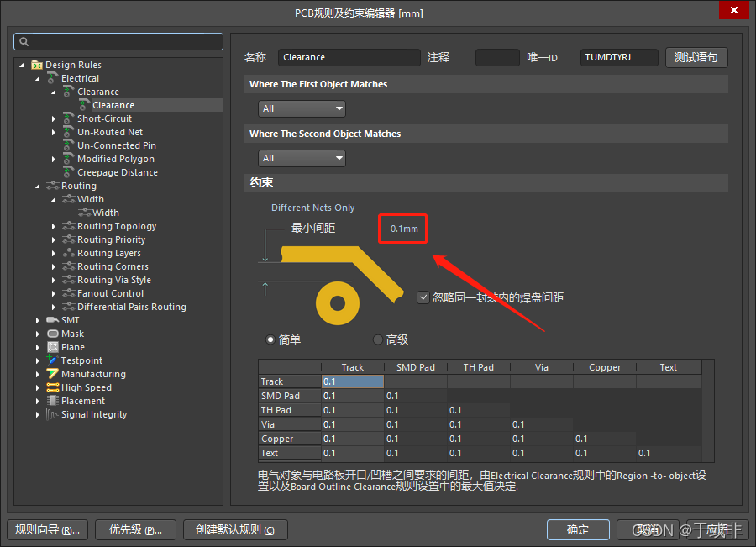756x547 pixels.
Task: Collapse the Electrical tree node
Action: pyautogui.click(x=38, y=78)
